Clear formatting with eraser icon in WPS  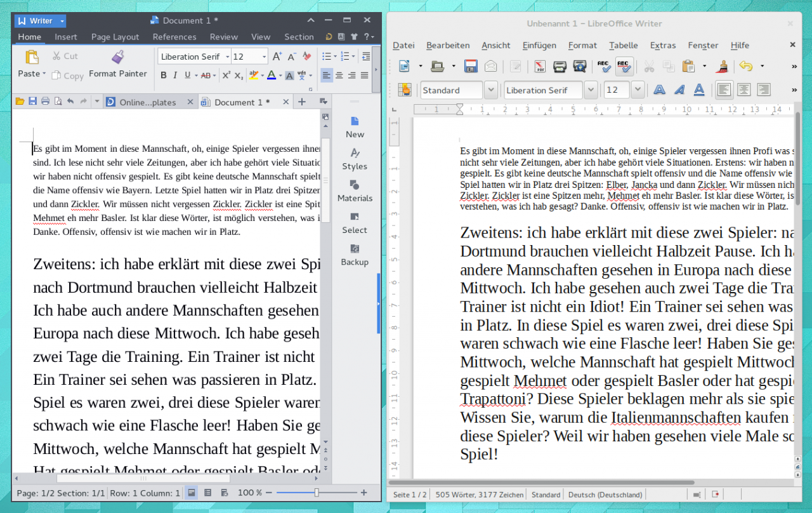(307, 57)
